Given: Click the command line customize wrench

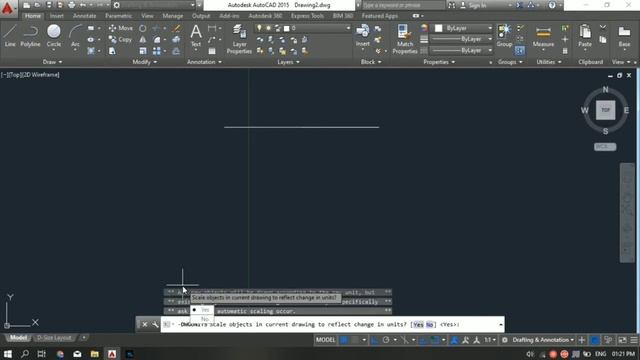Looking at the screenshot, I should click(155, 324).
